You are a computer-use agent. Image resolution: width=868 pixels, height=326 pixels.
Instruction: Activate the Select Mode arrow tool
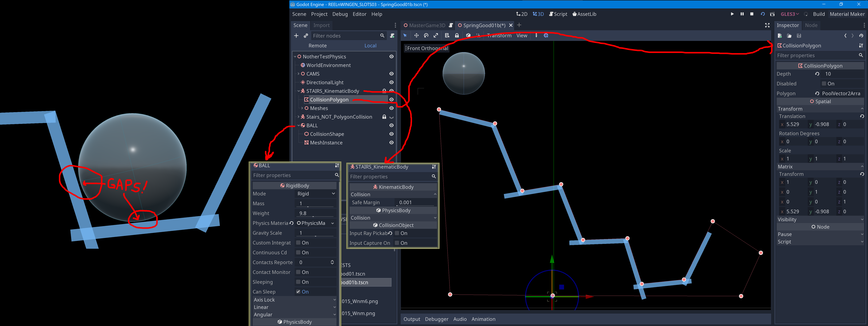pyautogui.click(x=405, y=35)
